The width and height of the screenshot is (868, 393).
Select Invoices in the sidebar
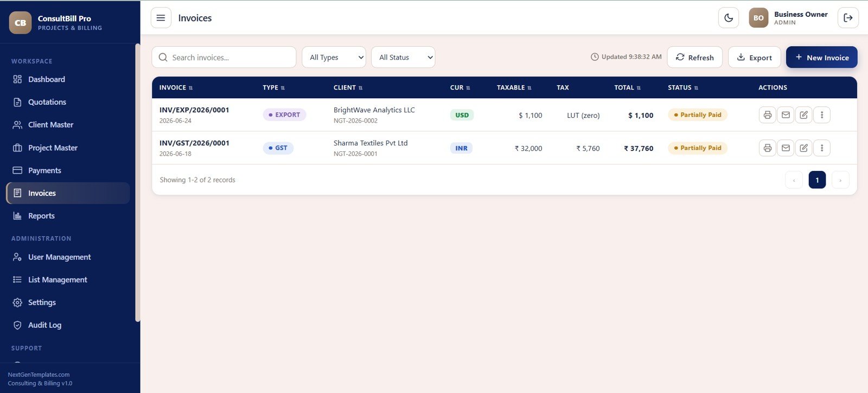[68, 193]
